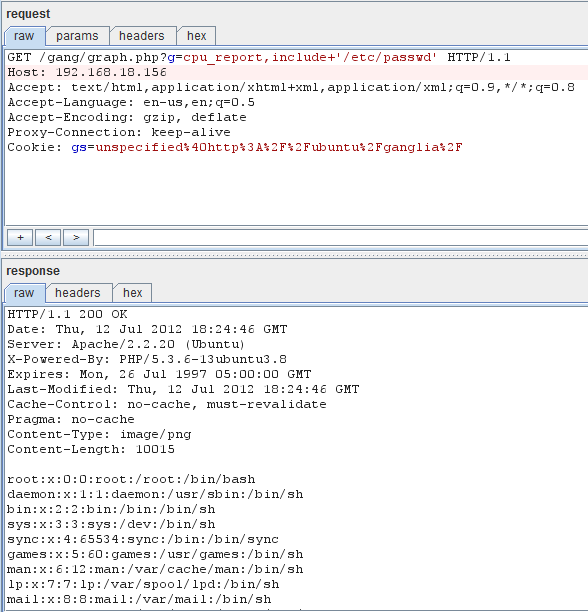The height and width of the screenshot is (612, 588).
Task: Open the request headers tab
Action: pos(142,36)
